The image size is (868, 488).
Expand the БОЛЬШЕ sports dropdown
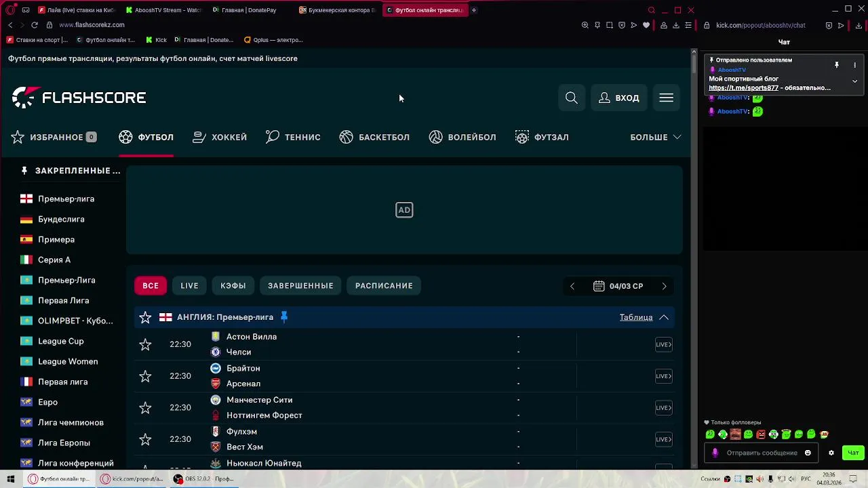655,137
